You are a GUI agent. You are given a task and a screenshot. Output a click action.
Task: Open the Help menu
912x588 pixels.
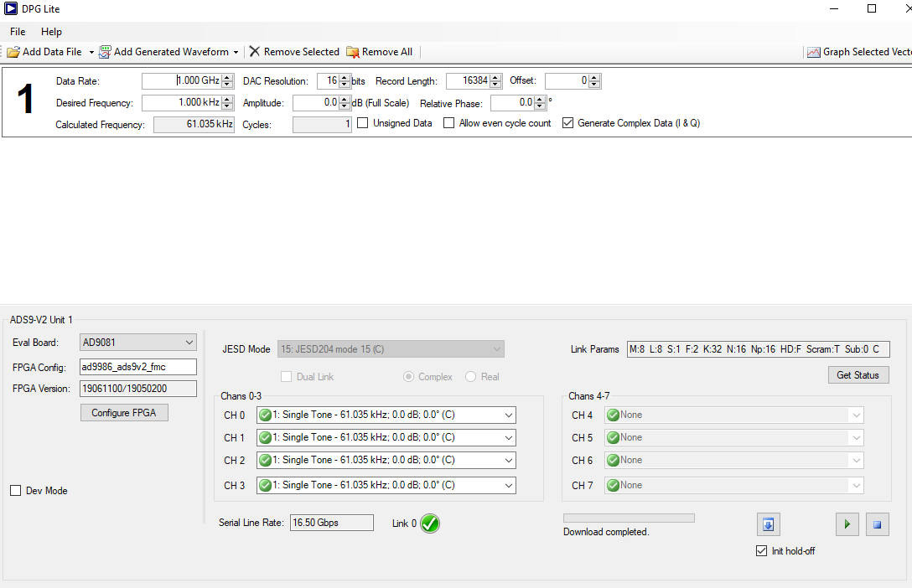(x=51, y=31)
